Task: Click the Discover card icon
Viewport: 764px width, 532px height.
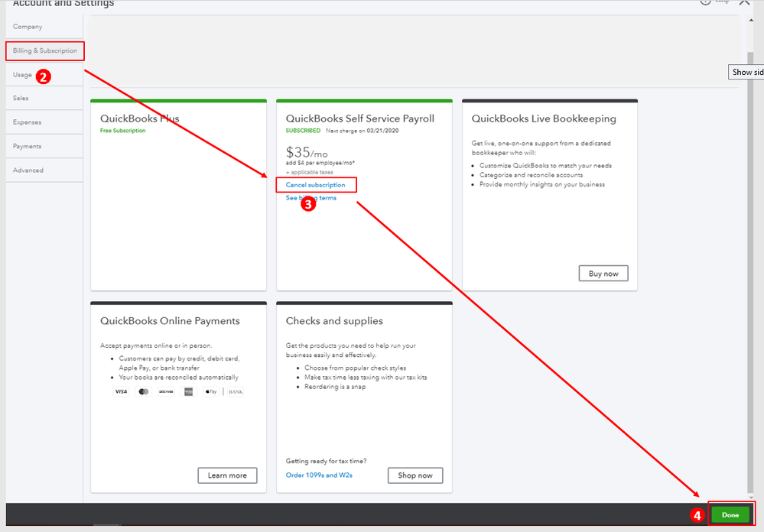Action: click(166, 391)
